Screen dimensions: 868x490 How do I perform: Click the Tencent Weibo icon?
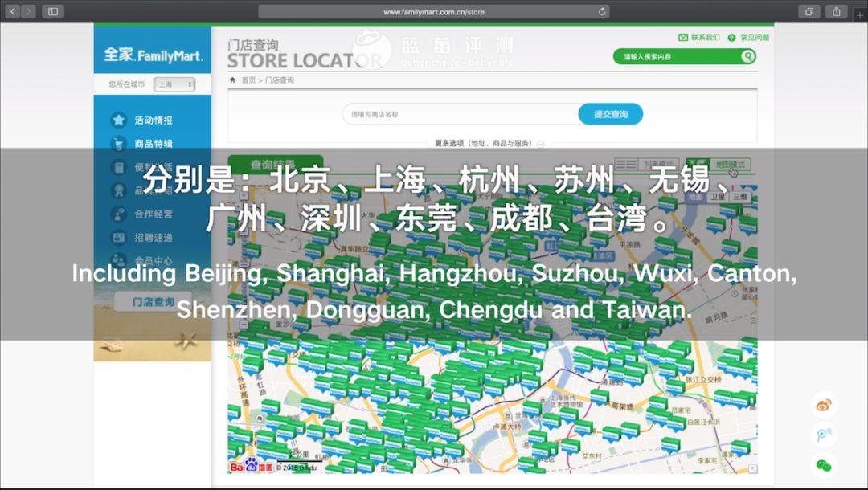(825, 435)
